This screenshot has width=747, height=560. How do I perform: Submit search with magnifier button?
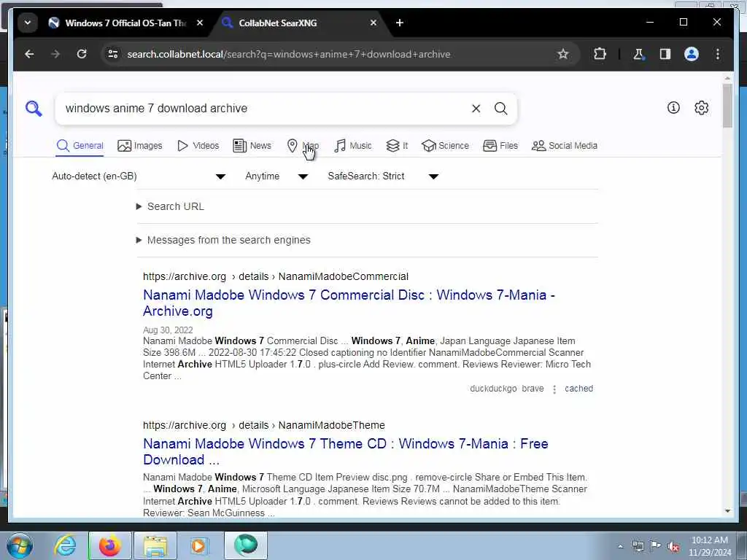tap(500, 109)
